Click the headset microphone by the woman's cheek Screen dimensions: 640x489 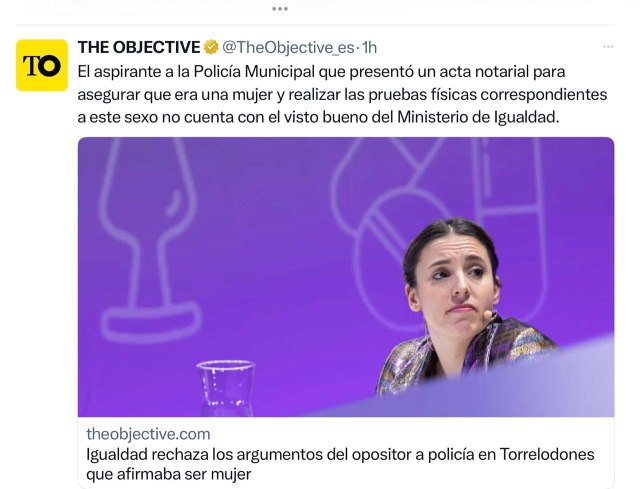[x=487, y=314]
